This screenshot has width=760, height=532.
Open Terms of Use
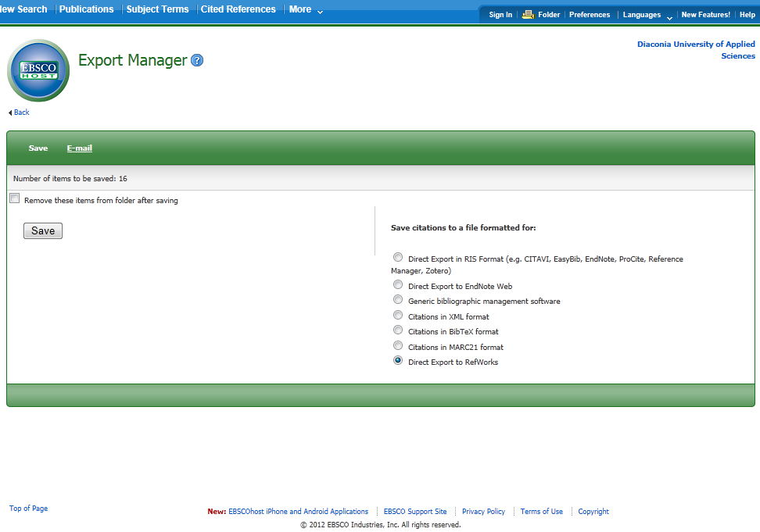tap(541, 511)
